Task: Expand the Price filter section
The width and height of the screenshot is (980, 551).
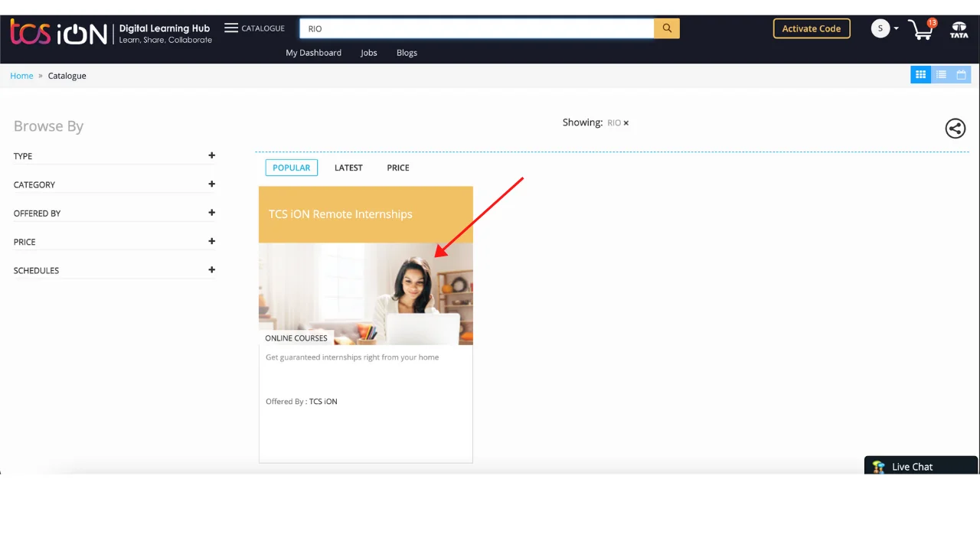Action: [211, 242]
